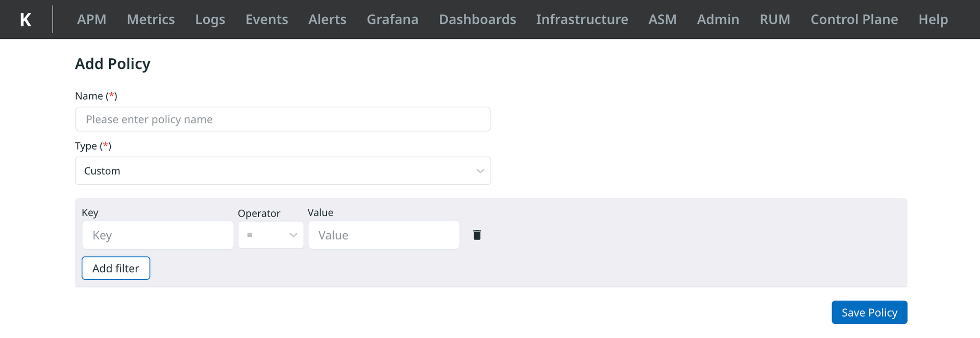Focus the policy name input field

point(283,119)
